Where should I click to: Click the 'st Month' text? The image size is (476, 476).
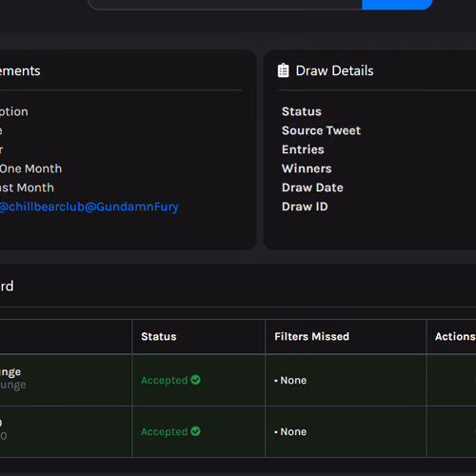[27, 188]
